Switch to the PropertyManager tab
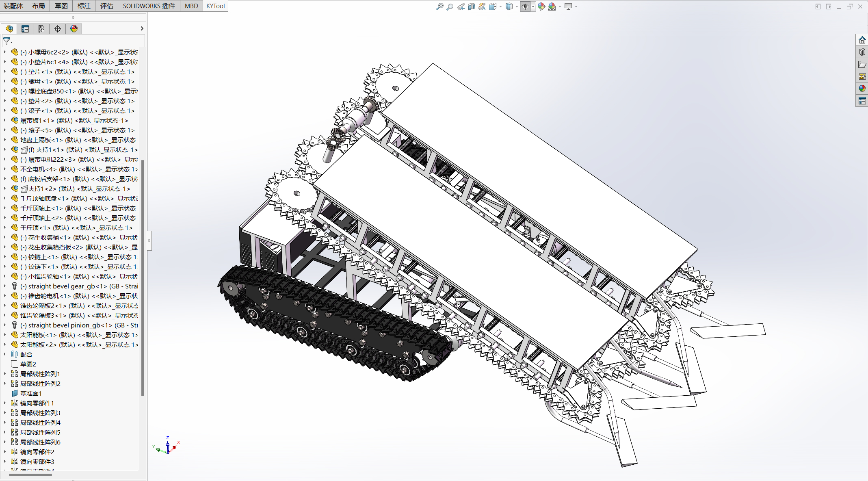 point(25,28)
